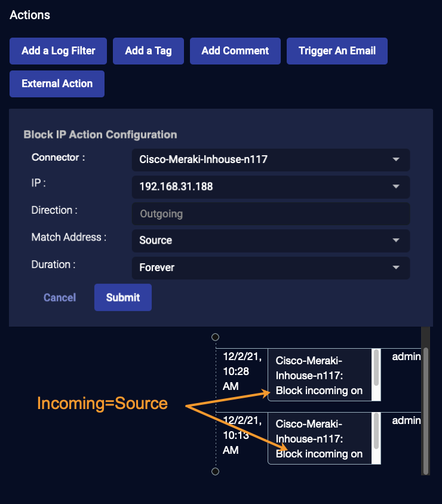This screenshot has height=504, width=442.
Task: Click the Add a Log Filter button
Action: pyautogui.click(x=59, y=51)
